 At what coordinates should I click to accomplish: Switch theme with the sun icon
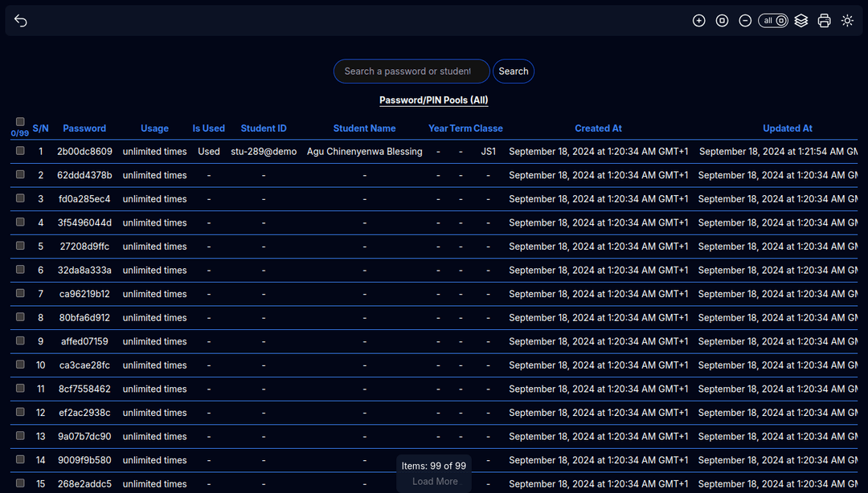[847, 21]
